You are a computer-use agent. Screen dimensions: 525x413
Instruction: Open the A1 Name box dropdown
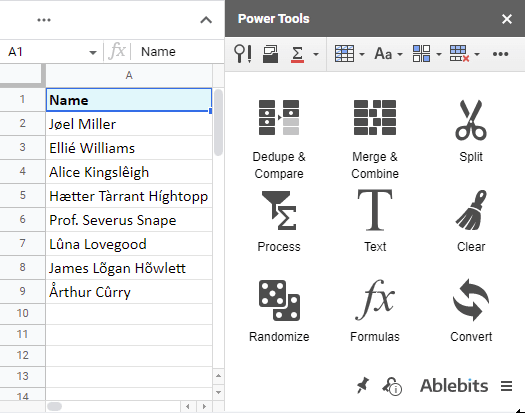[x=93, y=53]
